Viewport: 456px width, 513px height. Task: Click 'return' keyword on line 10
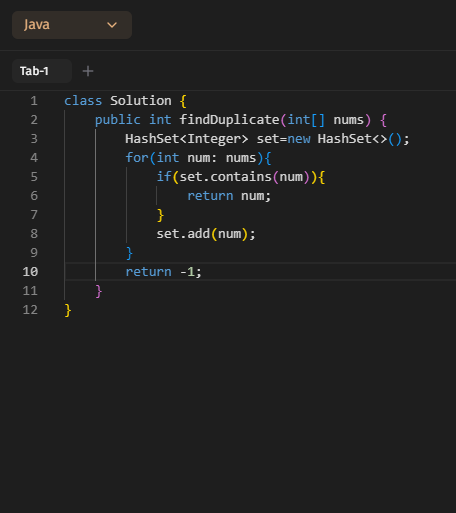pyautogui.click(x=149, y=272)
